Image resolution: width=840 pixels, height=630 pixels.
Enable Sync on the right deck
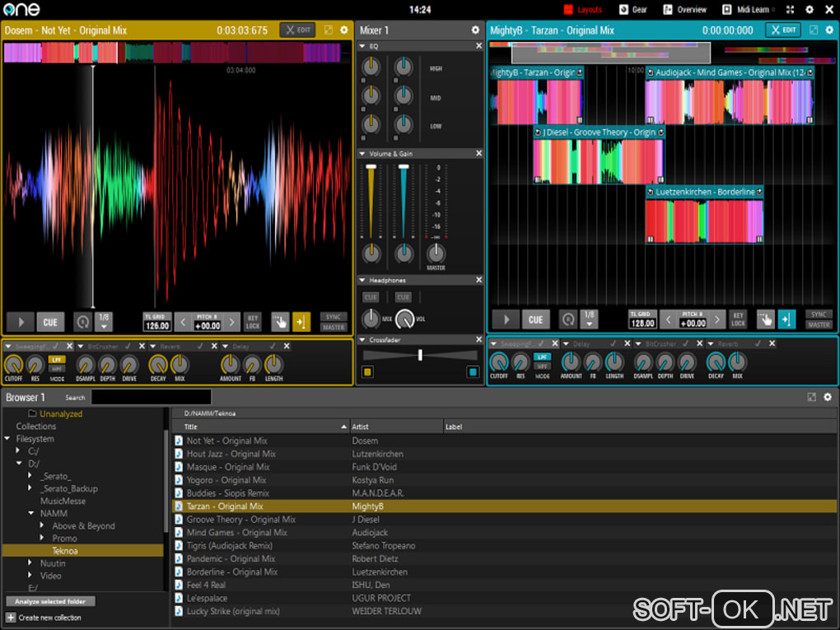819,314
